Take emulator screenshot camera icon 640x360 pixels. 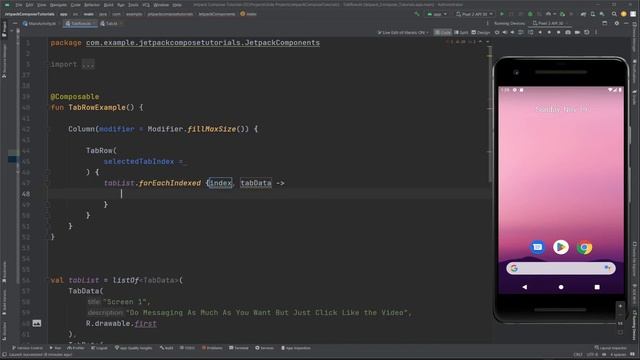click(567, 32)
